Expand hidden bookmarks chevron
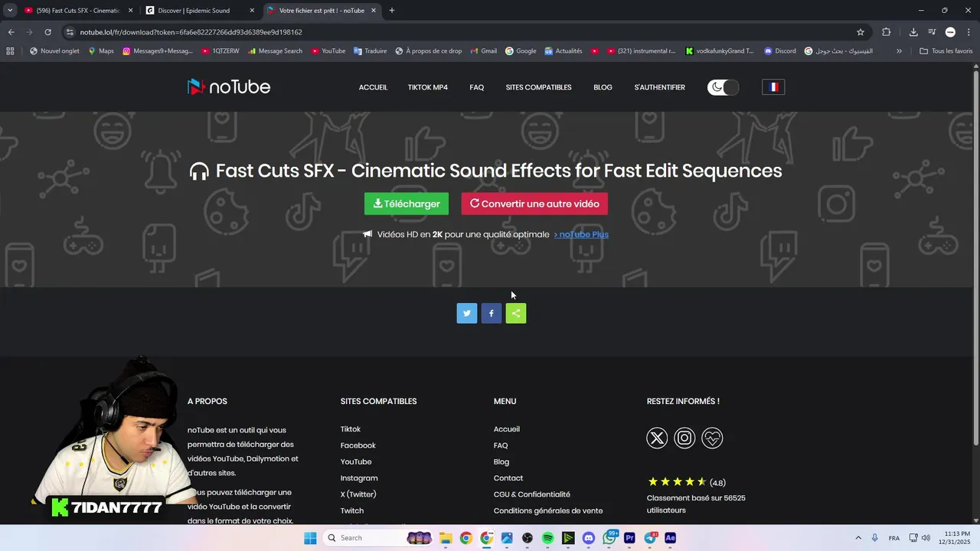This screenshot has width=980, height=551. click(x=899, y=51)
